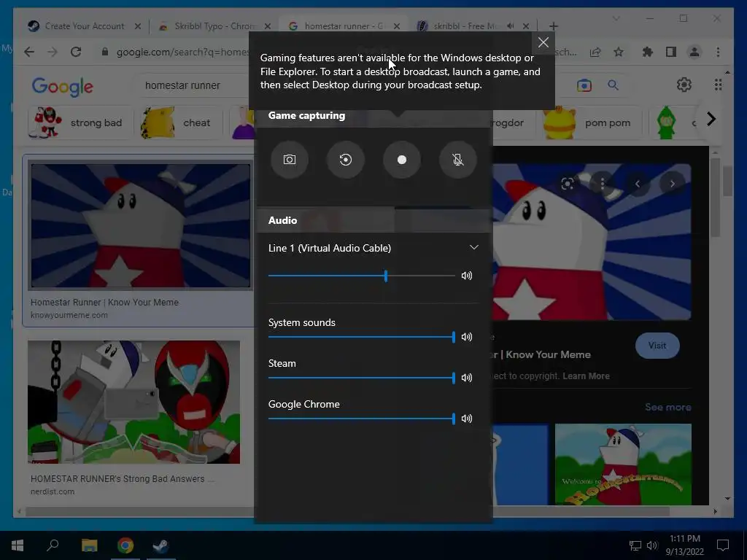Open a new Chrome tab

(x=553, y=26)
